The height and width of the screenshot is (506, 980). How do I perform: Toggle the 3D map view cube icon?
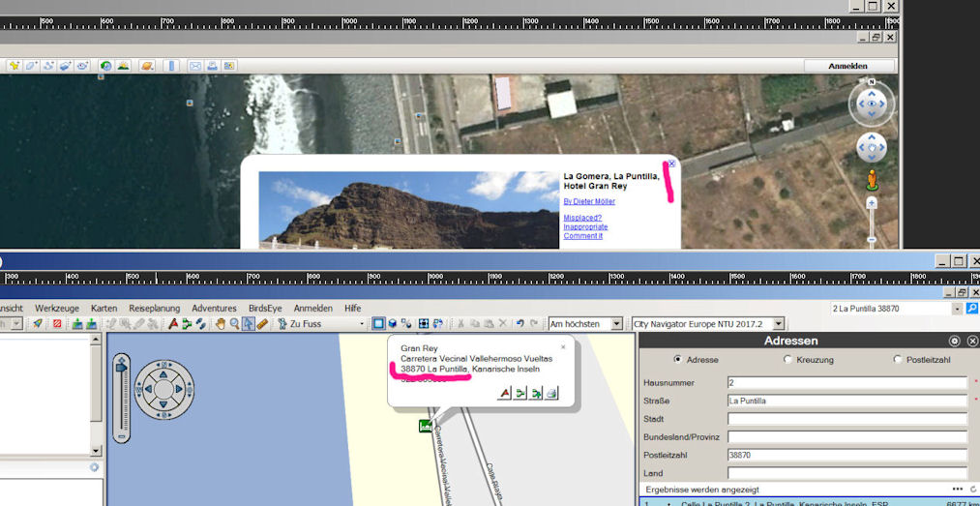pyautogui.click(x=393, y=323)
